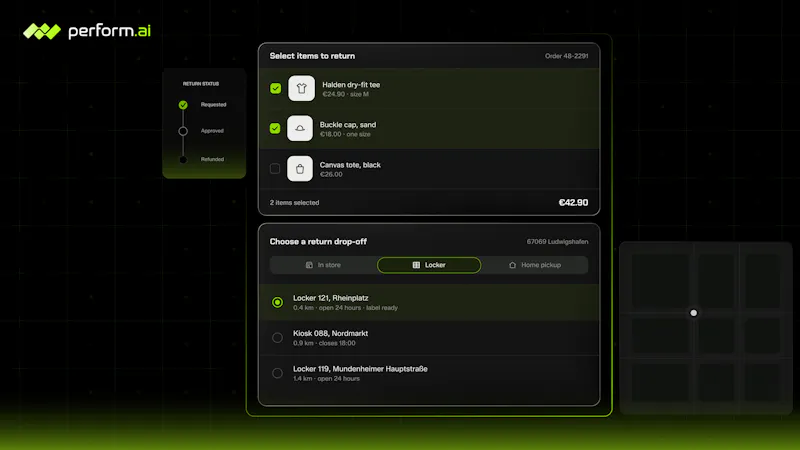Image resolution: width=800 pixels, height=450 pixels.
Task: Click the 'Buckle cap, sand' item name
Action: pyautogui.click(x=348, y=124)
